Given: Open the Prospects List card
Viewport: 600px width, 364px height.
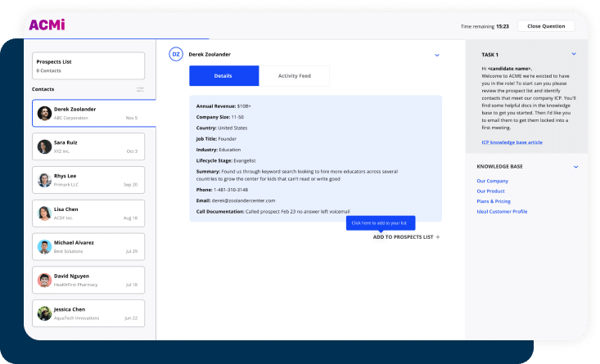Looking at the screenshot, I should click(x=88, y=65).
